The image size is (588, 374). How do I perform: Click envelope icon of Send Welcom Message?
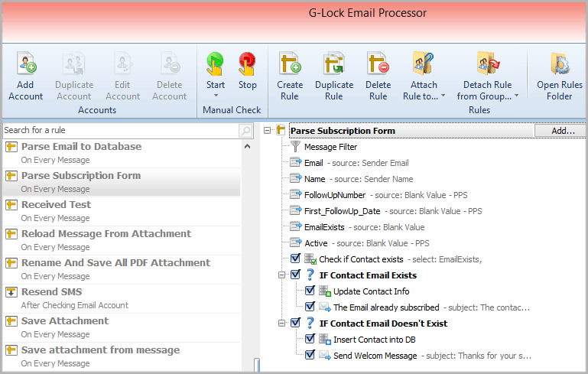point(324,355)
